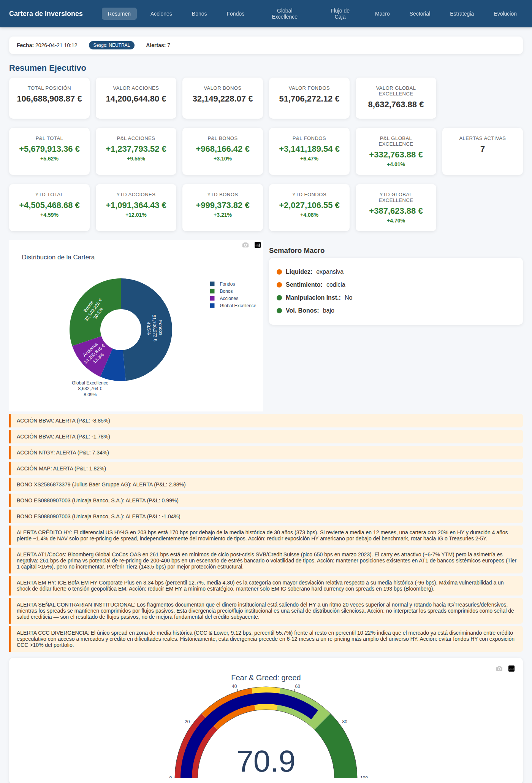
Task: Select the Macro tab in the navigation bar
Action: click(x=382, y=14)
